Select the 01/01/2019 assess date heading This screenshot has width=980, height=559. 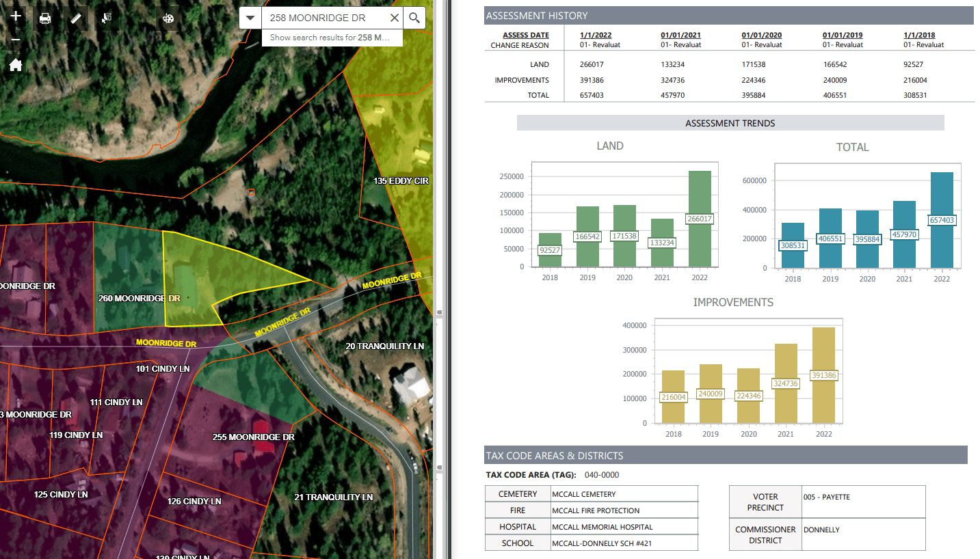coord(843,36)
